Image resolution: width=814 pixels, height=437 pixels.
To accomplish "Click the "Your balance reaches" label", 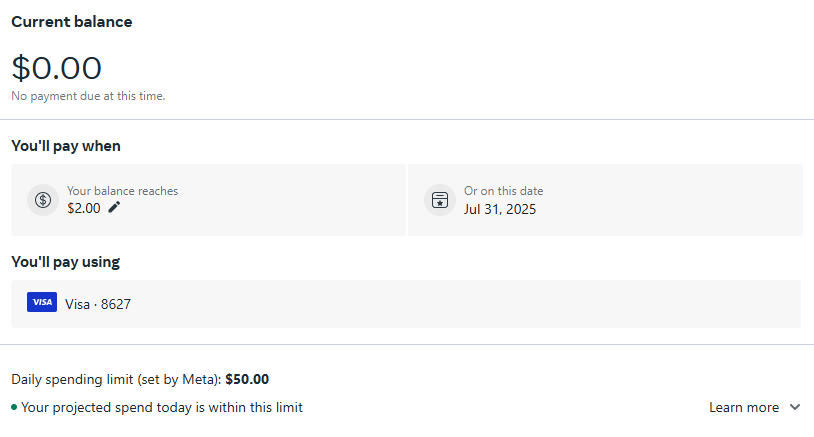I will (122, 190).
